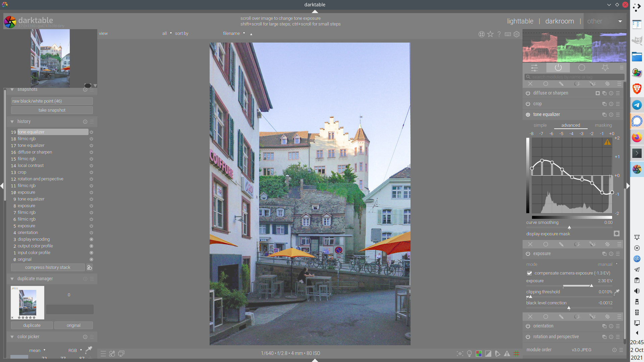The width and height of the screenshot is (644, 362).
Task: Toggle clipping indication icon
Action: pyautogui.click(x=488, y=354)
